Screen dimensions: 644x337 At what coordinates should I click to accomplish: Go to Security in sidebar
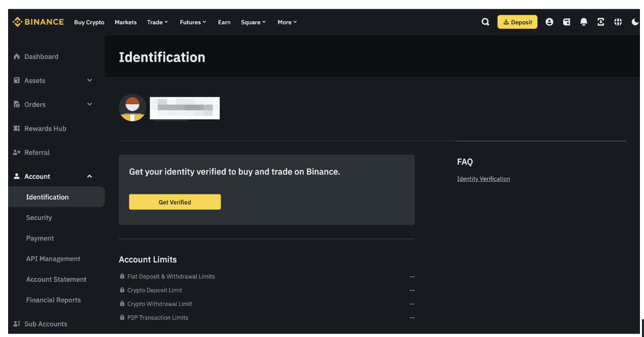click(39, 218)
